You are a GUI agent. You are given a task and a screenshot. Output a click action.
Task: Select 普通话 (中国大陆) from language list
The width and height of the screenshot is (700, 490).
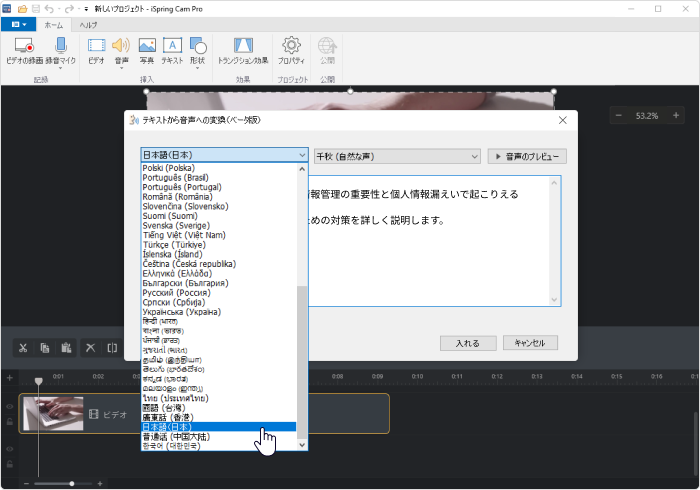(x=219, y=437)
